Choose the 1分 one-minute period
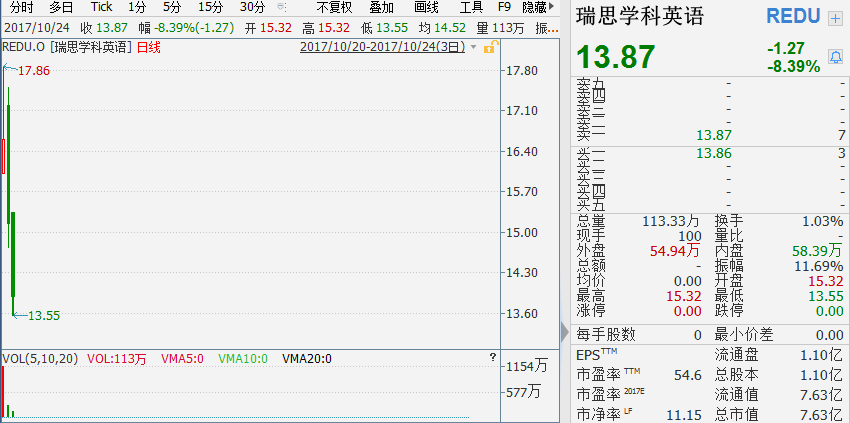 coord(137,7)
